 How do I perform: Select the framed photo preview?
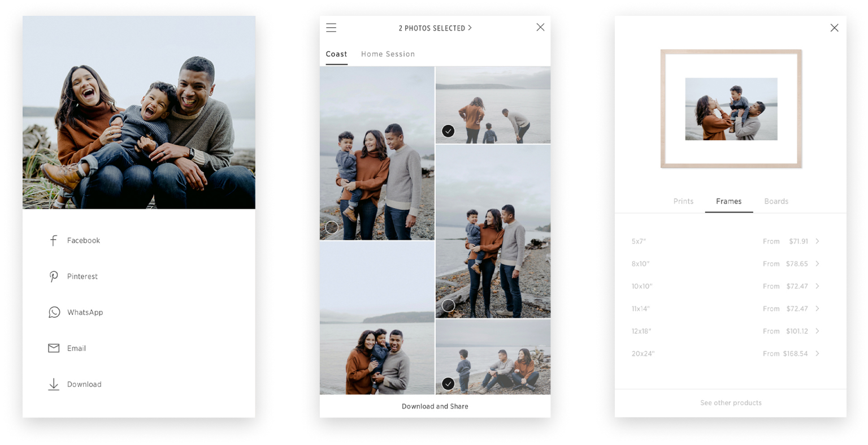pos(731,109)
